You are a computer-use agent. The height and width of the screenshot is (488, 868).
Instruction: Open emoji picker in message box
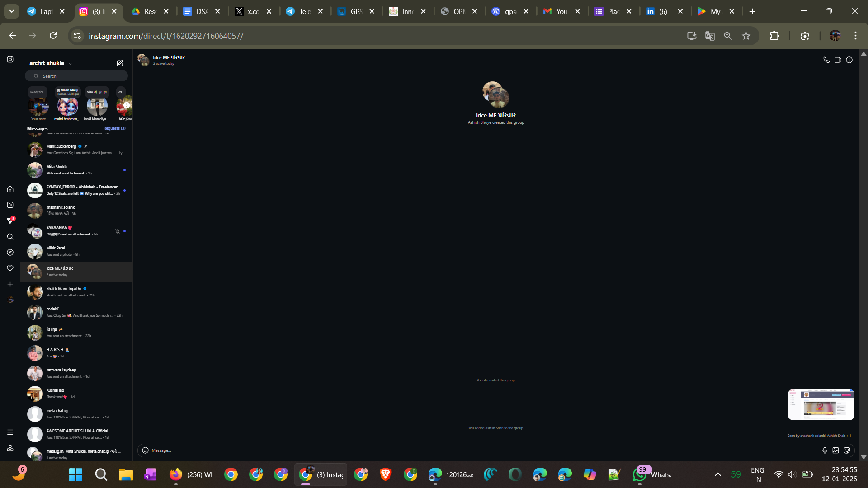(145, 450)
